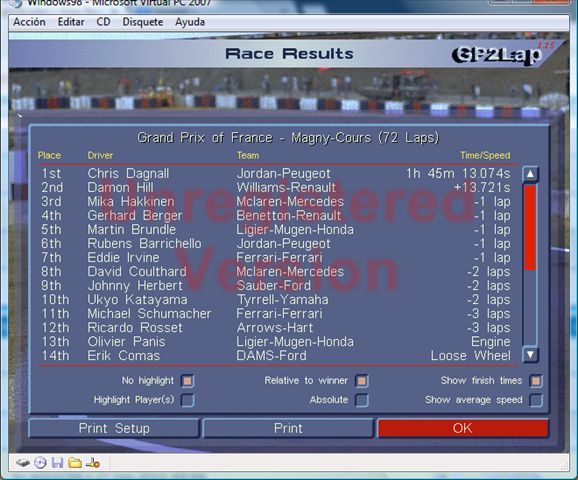Image resolution: width=578 pixels, height=480 pixels.
Task: Select Show finish times option
Action: 536,381
